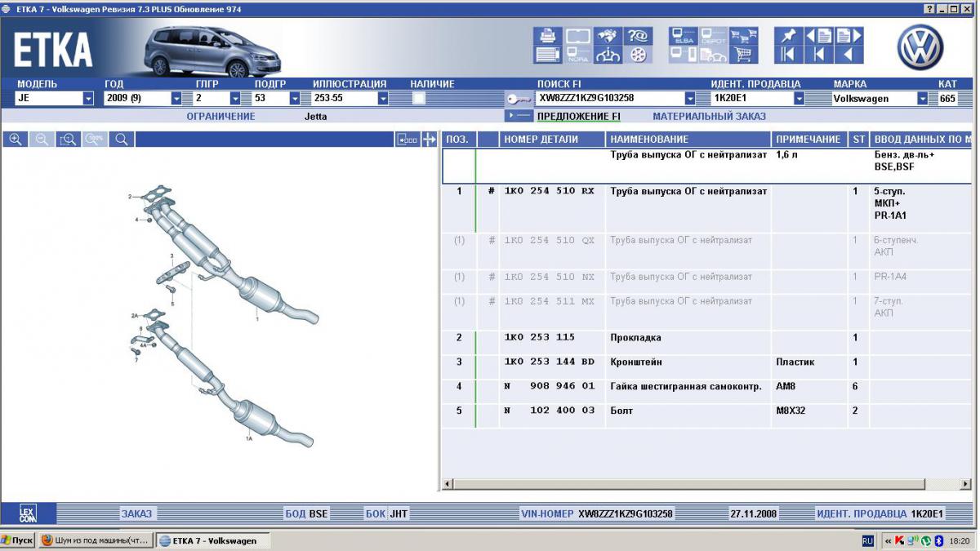Open the ГОД year dropdown
Image resolution: width=980 pixels, height=551 pixels.
click(x=176, y=99)
